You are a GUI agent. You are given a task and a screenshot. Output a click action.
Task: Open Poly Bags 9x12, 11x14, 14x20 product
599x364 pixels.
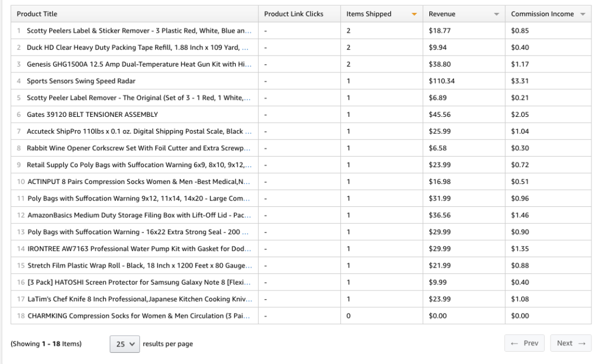click(x=139, y=199)
